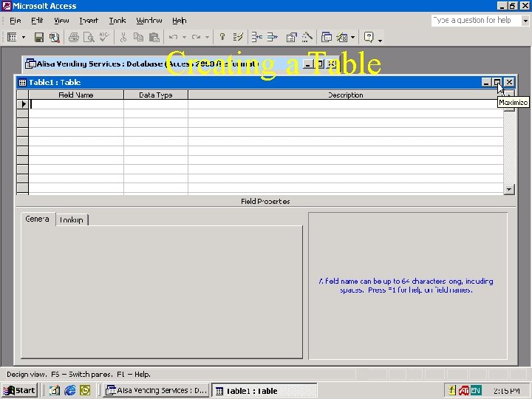Click the EN language indicator

point(476,391)
